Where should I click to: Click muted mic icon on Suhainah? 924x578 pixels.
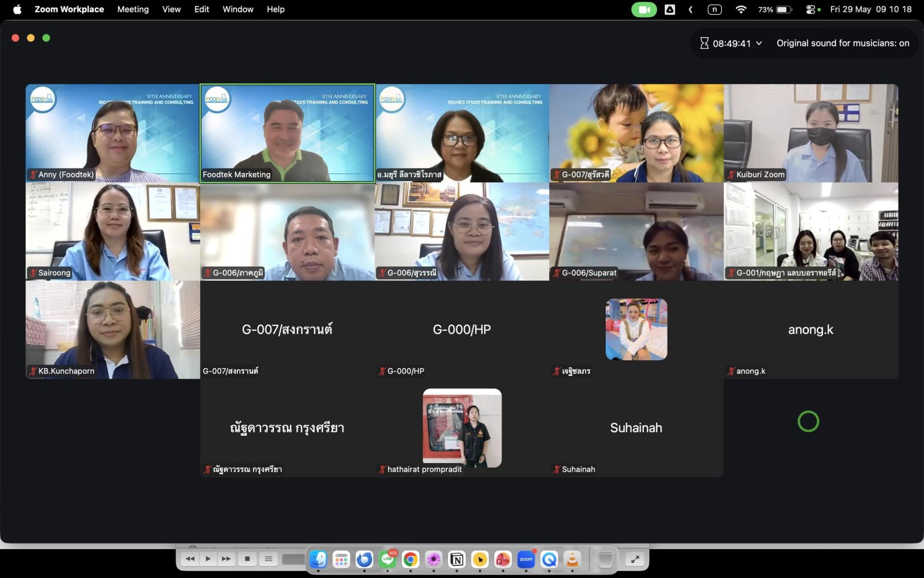557,470
